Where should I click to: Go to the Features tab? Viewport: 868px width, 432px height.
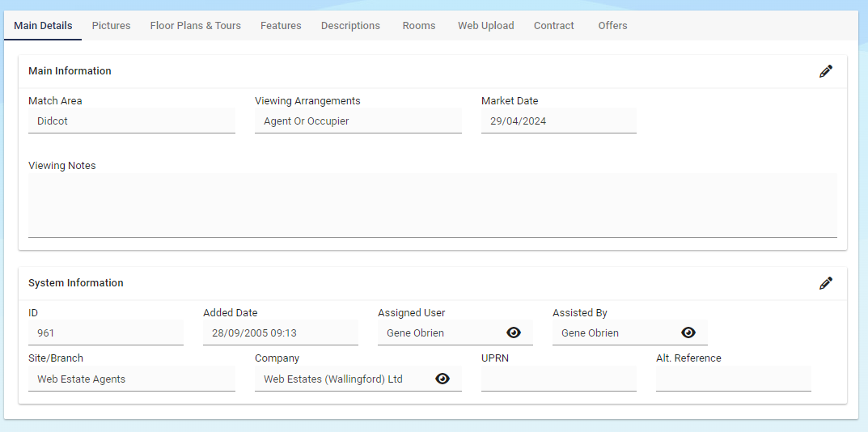[x=281, y=25]
